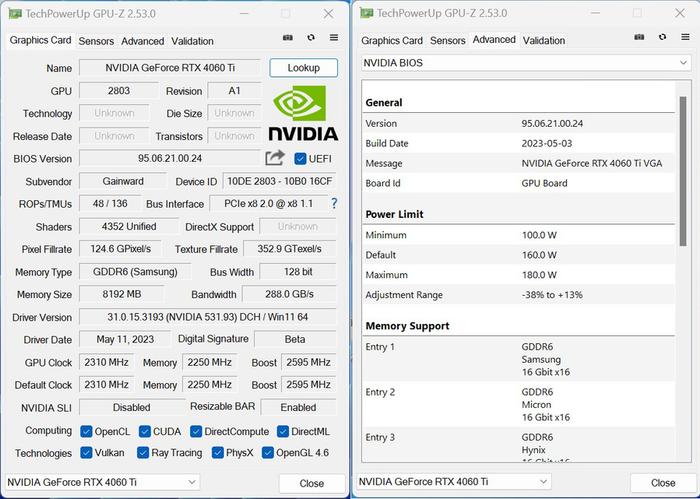Open GPU selector dropdown in left window

[102, 482]
